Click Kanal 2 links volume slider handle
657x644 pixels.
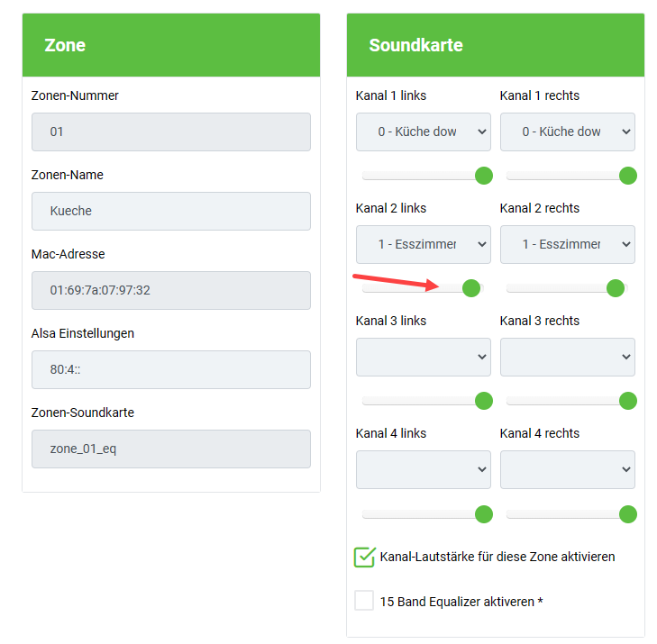pyautogui.click(x=470, y=288)
